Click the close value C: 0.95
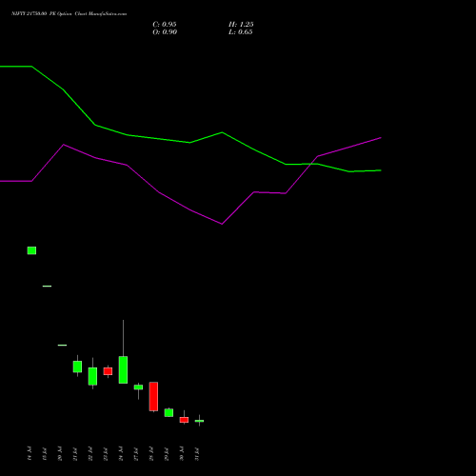Image resolution: width=476 pixels, height=476 pixels. (x=165, y=25)
